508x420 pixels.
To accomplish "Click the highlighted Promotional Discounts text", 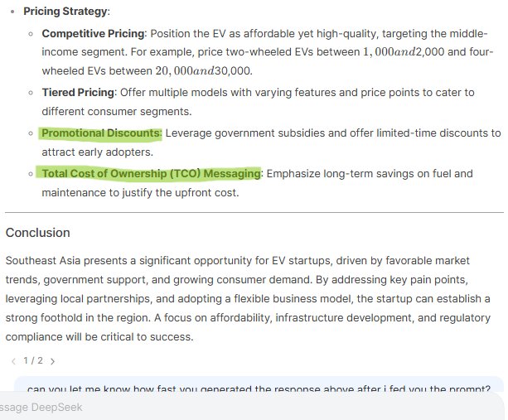I will 100,133.
